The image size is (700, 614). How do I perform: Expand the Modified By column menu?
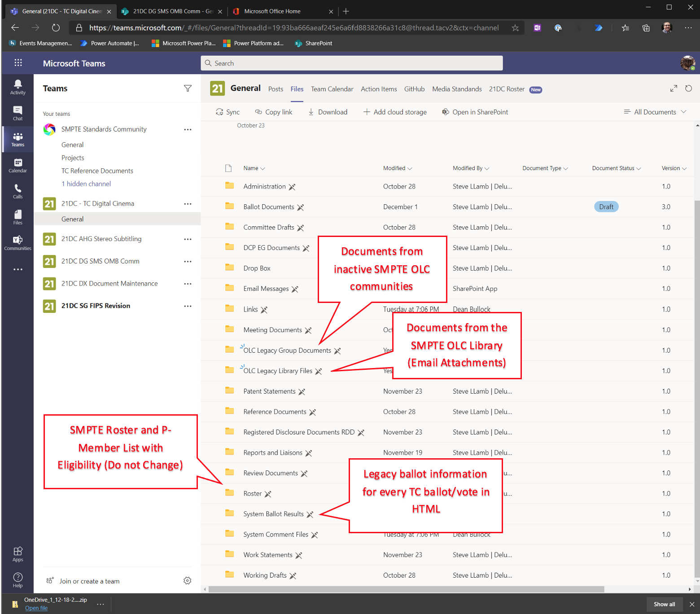(x=471, y=168)
